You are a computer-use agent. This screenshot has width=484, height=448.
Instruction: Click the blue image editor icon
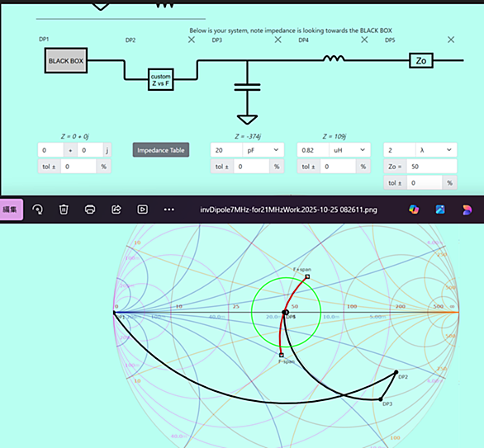click(x=440, y=210)
